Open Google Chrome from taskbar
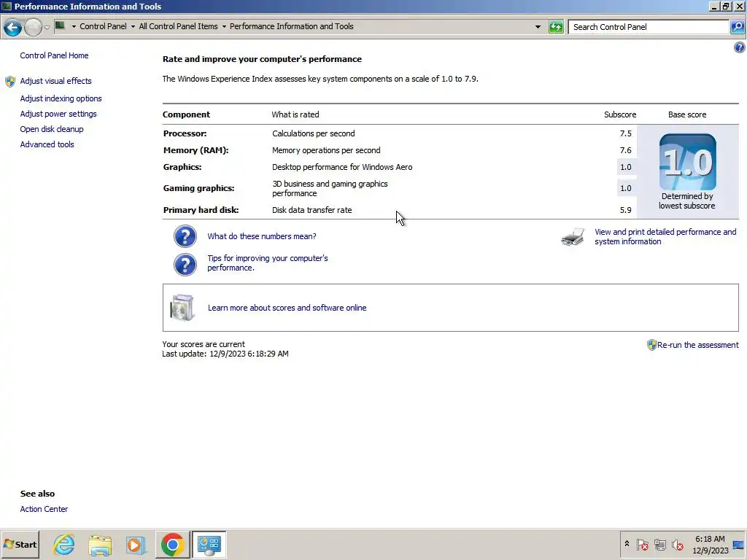Screen dimensions: 747x560 (172, 545)
